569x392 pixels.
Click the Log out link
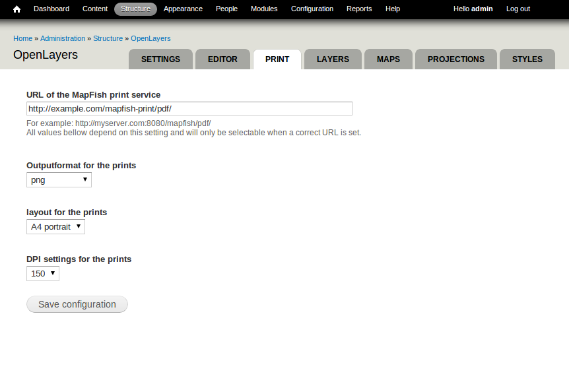(518, 9)
